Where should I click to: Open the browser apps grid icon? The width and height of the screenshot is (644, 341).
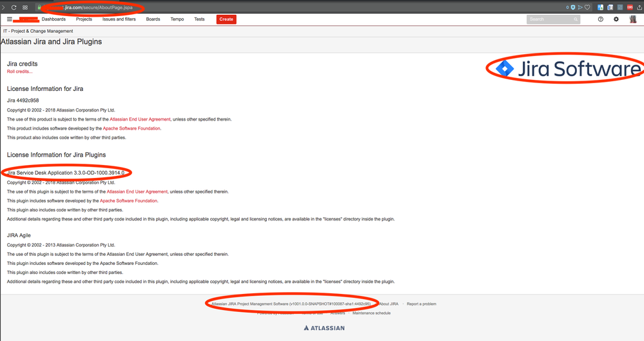tap(25, 7)
